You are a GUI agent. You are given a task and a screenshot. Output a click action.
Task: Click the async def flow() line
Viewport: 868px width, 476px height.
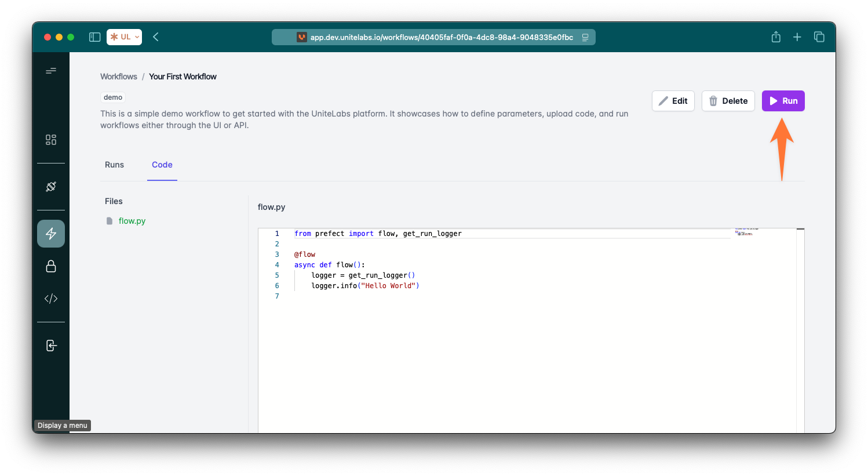coord(330,265)
